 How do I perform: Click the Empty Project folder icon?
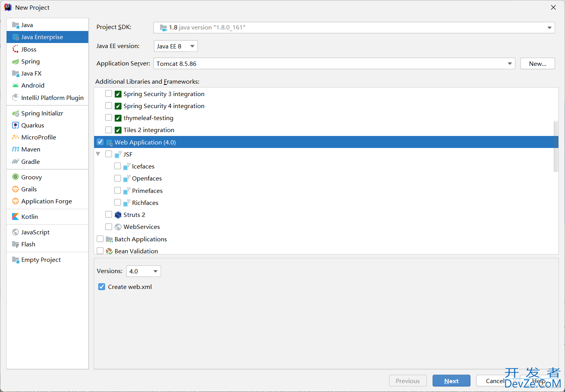tap(15, 260)
